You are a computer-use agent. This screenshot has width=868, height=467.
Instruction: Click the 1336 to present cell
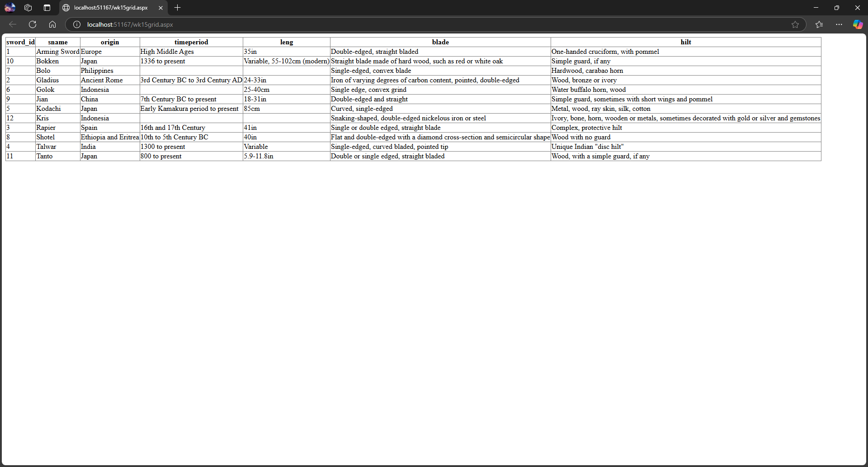[x=191, y=61]
